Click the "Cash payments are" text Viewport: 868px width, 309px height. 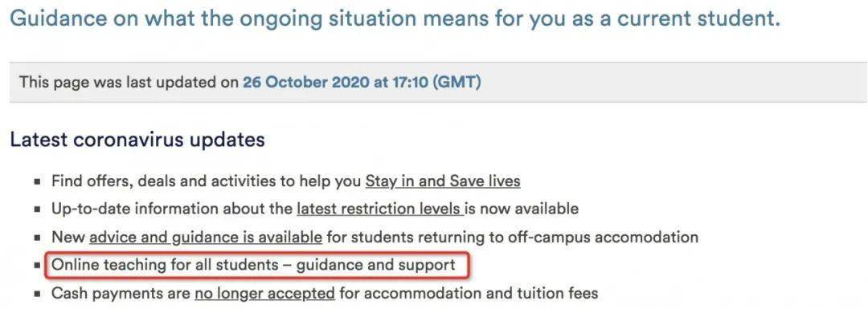[x=121, y=292]
